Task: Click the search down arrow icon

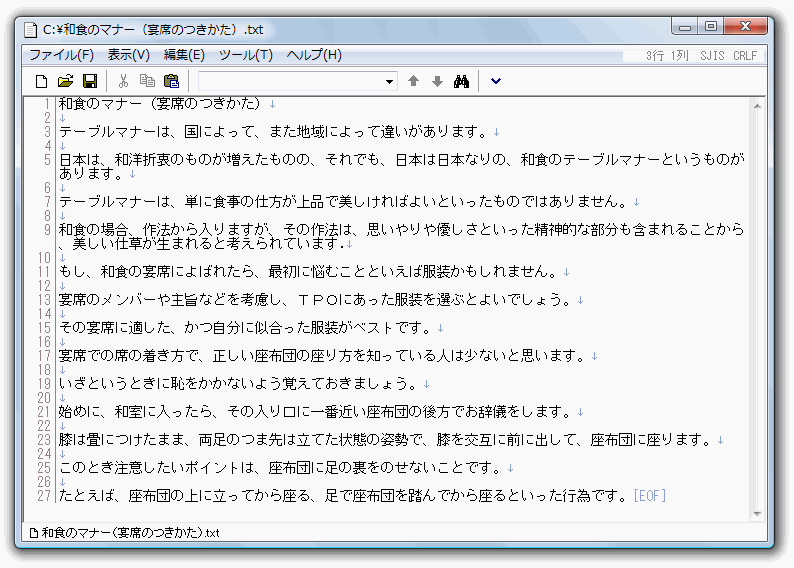Action: click(436, 81)
